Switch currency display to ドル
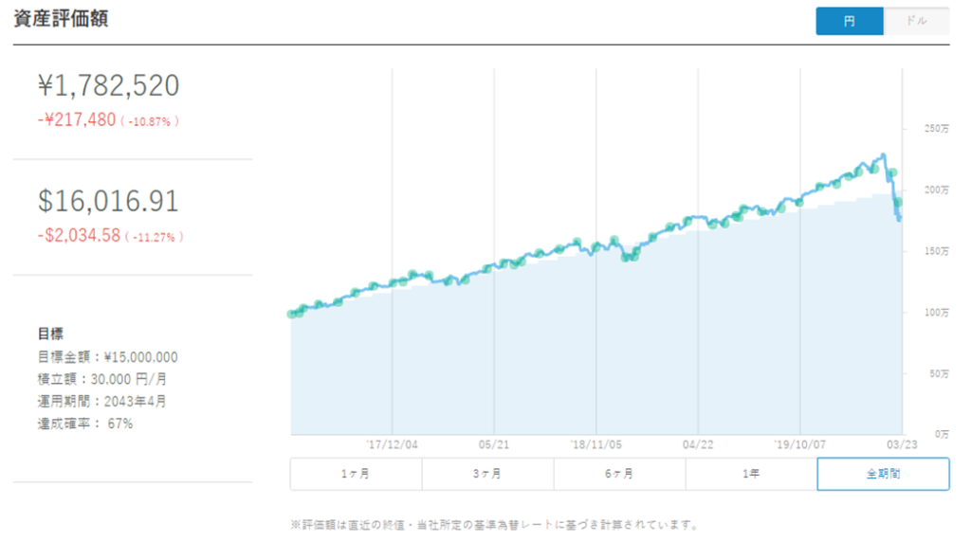Viewport: 971px width, 560px height. pyautogui.click(x=916, y=21)
